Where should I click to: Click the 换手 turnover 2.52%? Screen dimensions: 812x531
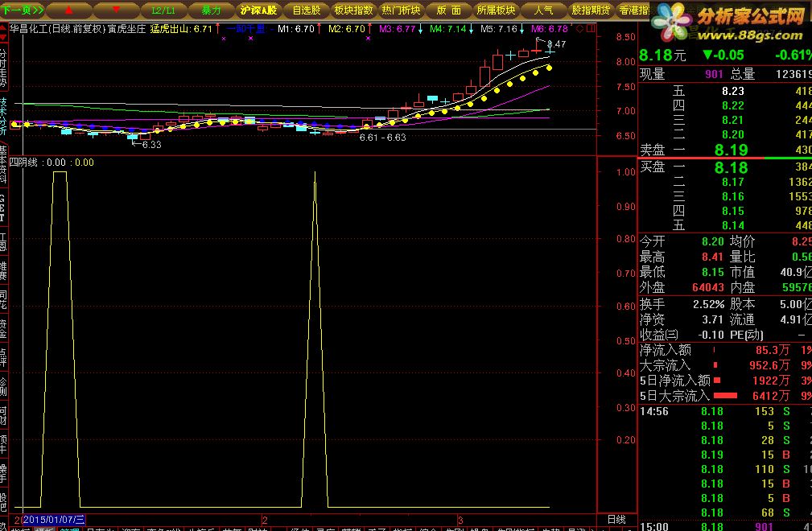(708, 304)
